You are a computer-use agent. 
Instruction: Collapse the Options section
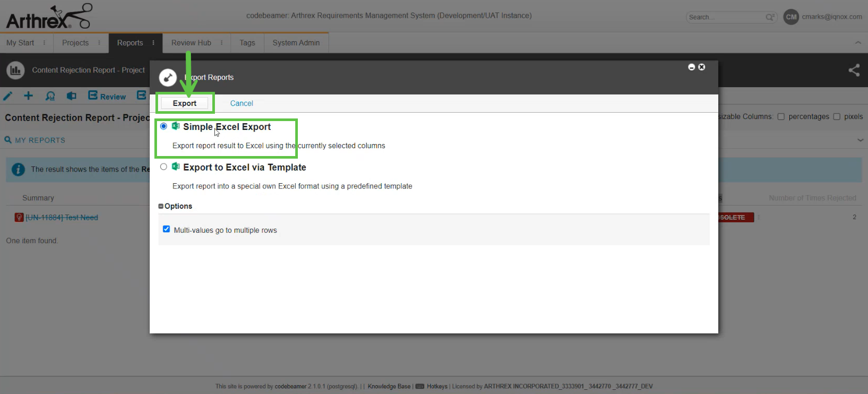[x=161, y=206]
